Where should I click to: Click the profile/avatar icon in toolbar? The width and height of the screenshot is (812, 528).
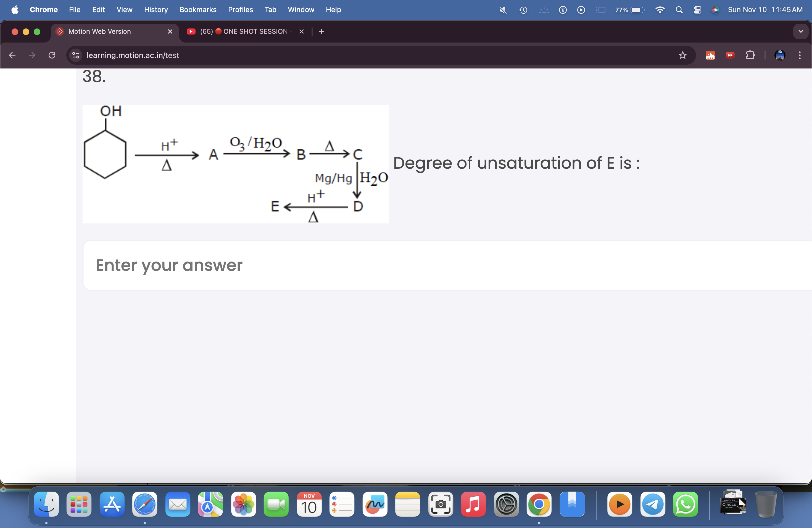[781, 56]
